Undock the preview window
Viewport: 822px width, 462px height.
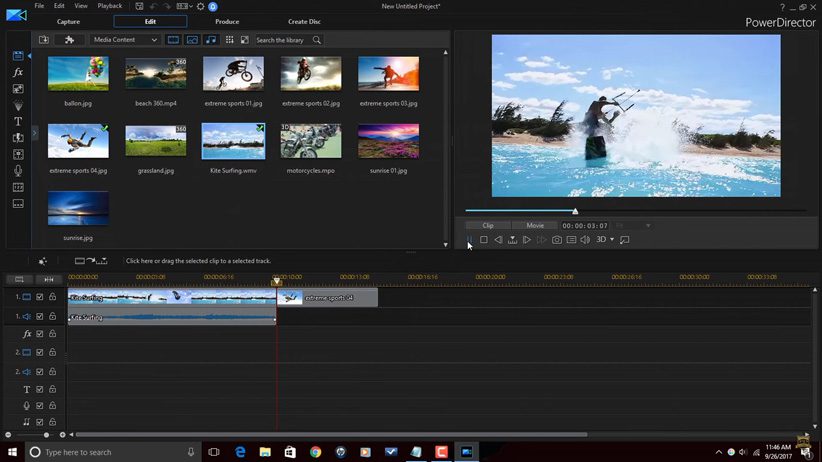[x=624, y=240]
